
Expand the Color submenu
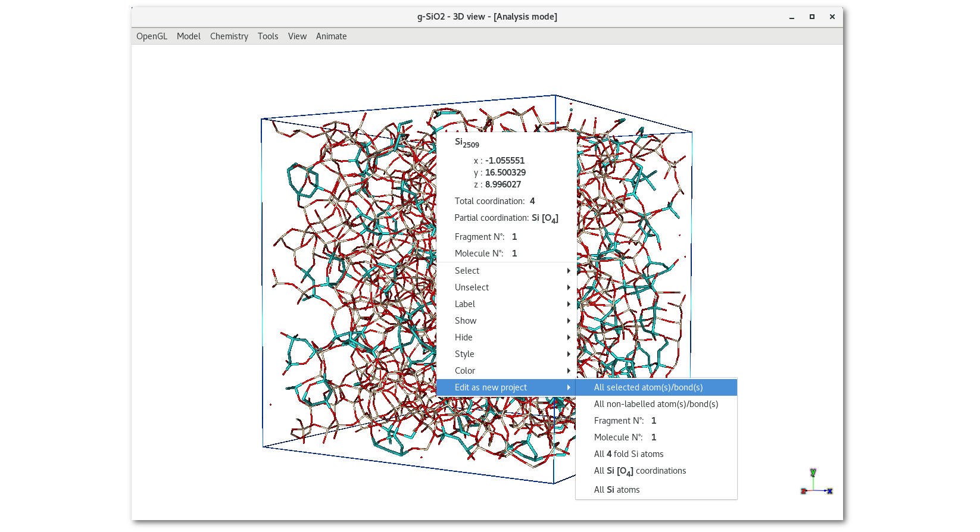pyautogui.click(x=506, y=371)
